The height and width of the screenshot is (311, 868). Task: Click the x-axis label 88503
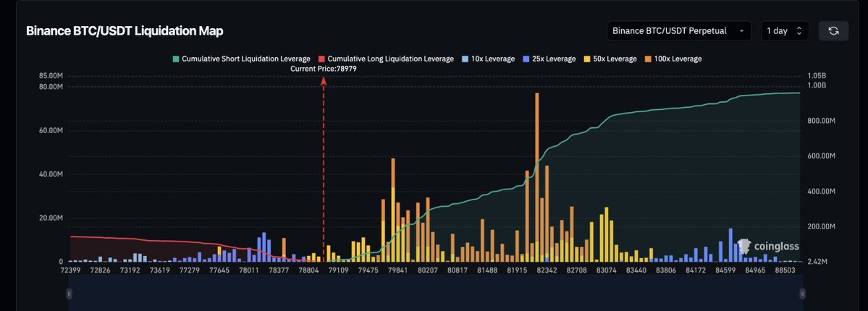tap(784, 270)
